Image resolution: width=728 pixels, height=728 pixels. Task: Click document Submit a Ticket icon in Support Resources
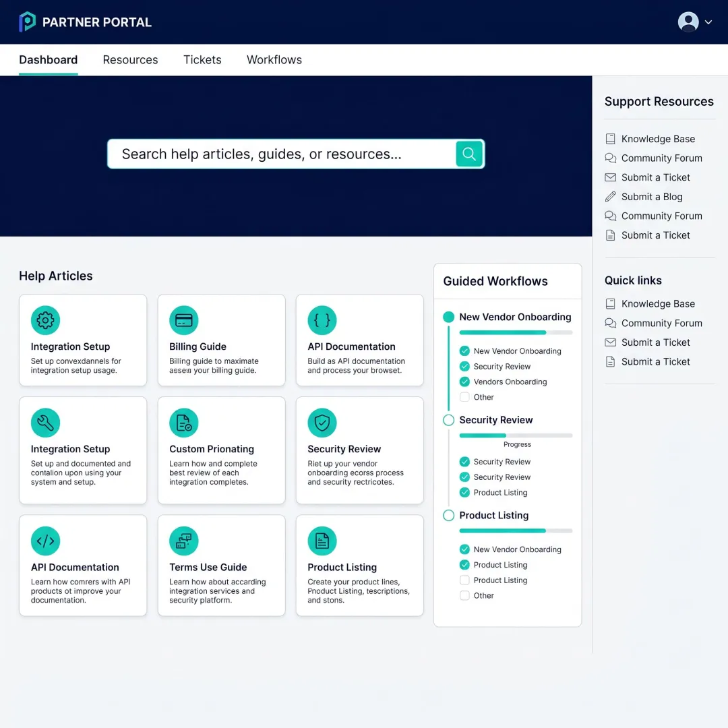click(x=610, y=235)
